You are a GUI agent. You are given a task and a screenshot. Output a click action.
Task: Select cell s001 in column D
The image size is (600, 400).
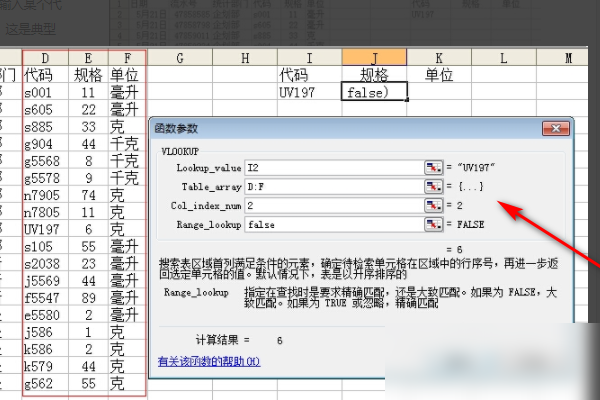tap(45, 92)
